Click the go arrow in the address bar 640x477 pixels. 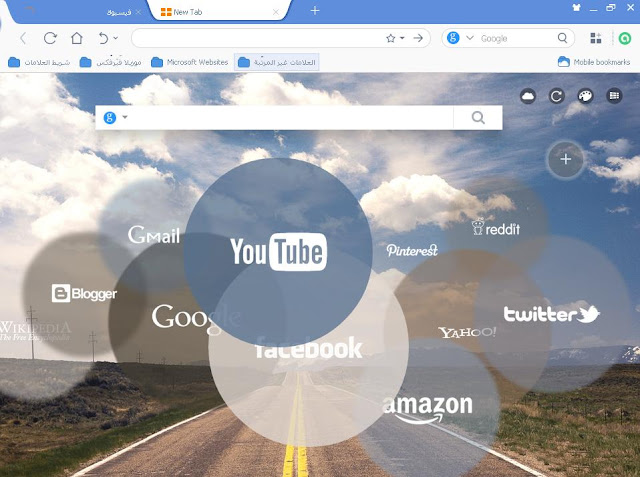(418, 38)
